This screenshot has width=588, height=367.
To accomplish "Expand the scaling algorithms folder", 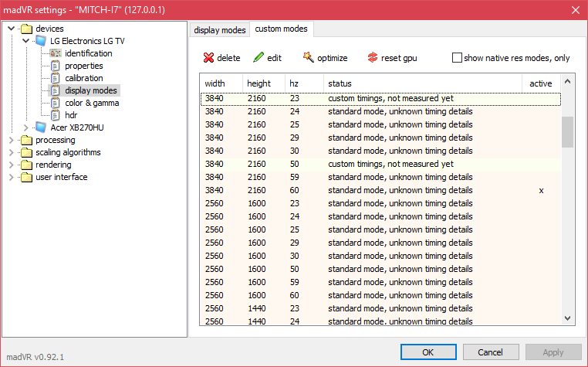I will (12, 152).
